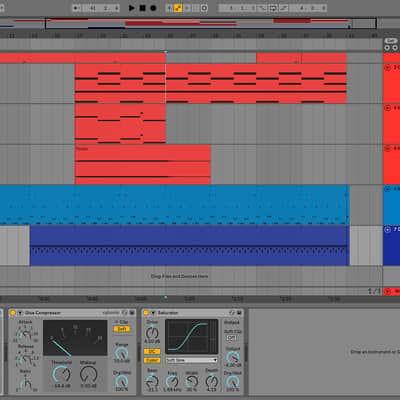Click the Play button in transport
This screenshot has width=400, height=400.
point(132,8)
